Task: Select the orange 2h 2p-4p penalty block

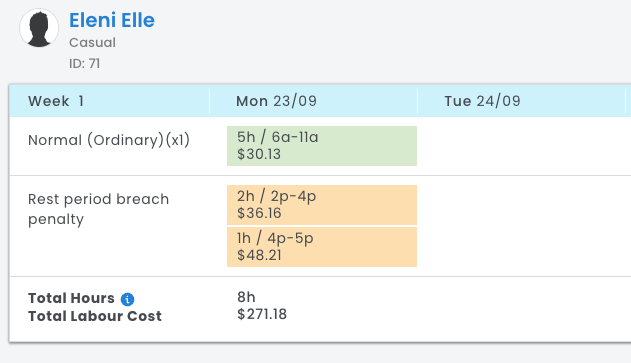Action: click(322, 205)
